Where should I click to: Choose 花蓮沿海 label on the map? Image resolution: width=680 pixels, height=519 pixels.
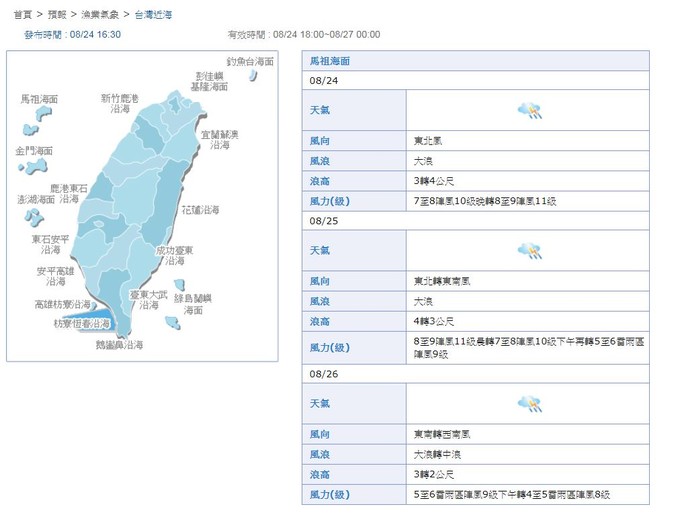click(x=200, y=210)
